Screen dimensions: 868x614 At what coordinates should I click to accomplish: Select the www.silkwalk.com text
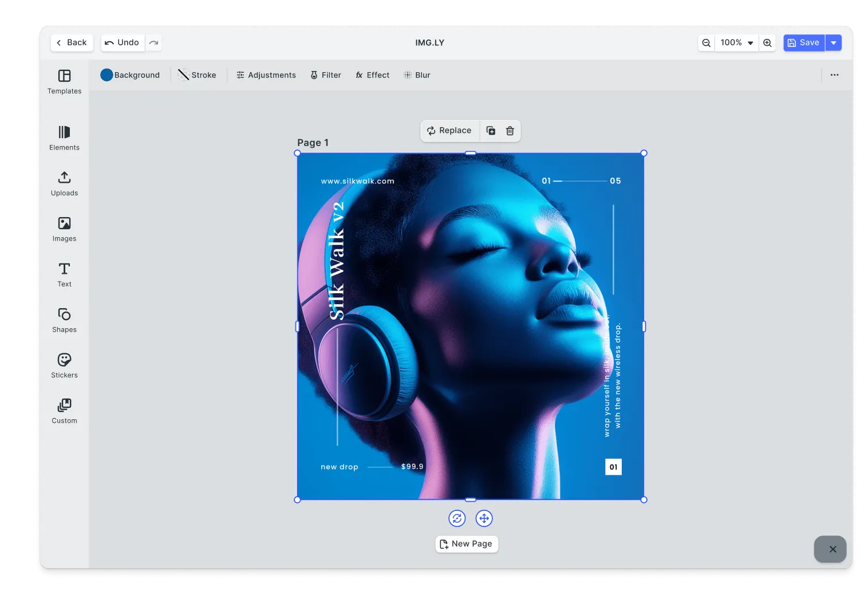click(x=357, y=181)
